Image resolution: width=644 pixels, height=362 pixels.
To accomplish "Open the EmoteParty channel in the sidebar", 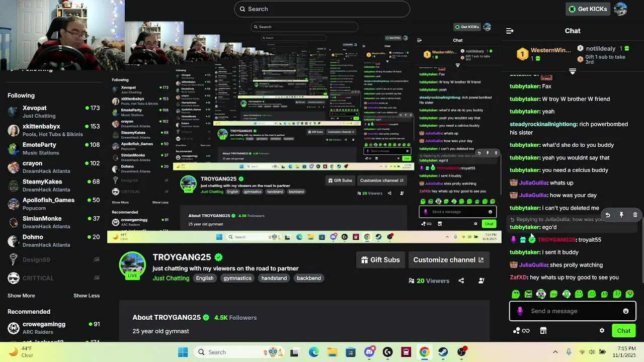I will click(54, 148).
